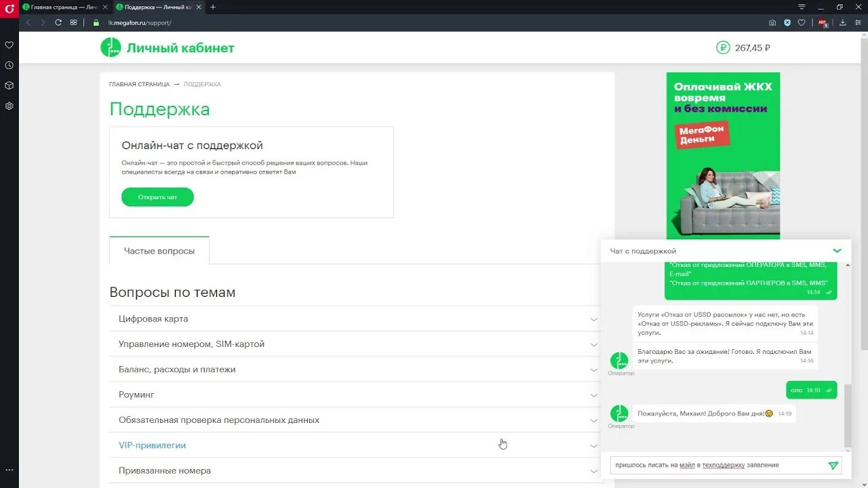Click the chat panel scrollbar thumb
Viewport: 868px width, 488px height.
[x=848, y=415]
